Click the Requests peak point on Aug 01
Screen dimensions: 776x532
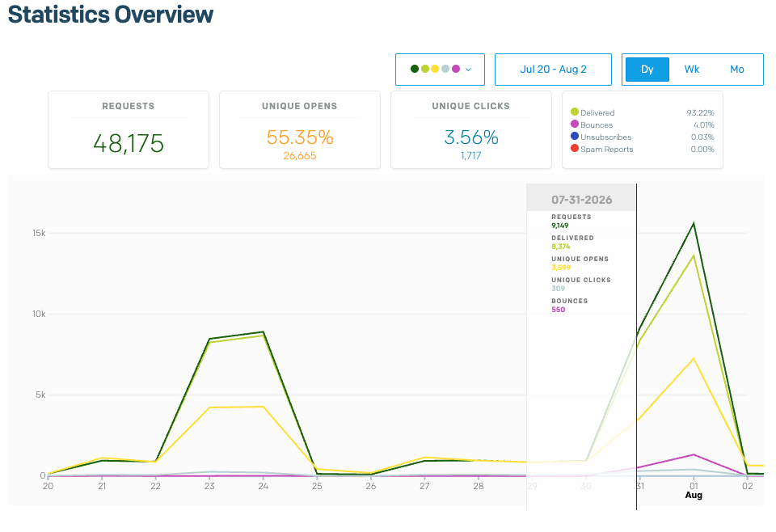(x=694, y=223)
